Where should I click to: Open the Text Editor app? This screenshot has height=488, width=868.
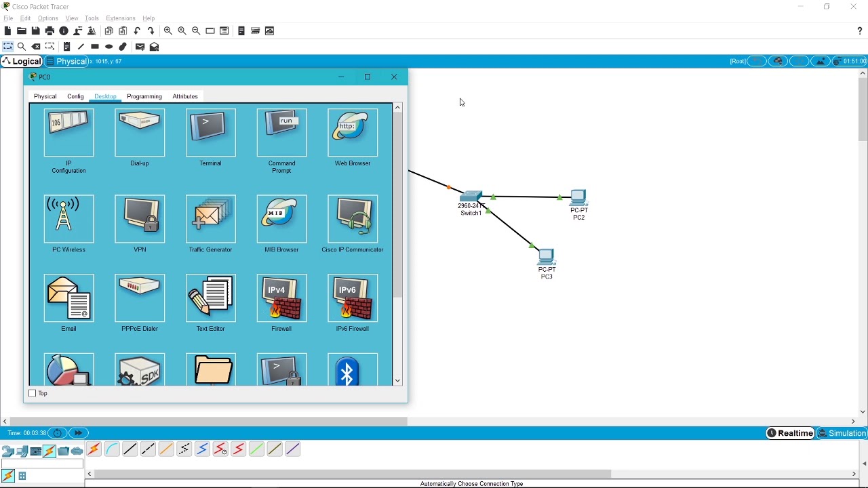point(210,298)
